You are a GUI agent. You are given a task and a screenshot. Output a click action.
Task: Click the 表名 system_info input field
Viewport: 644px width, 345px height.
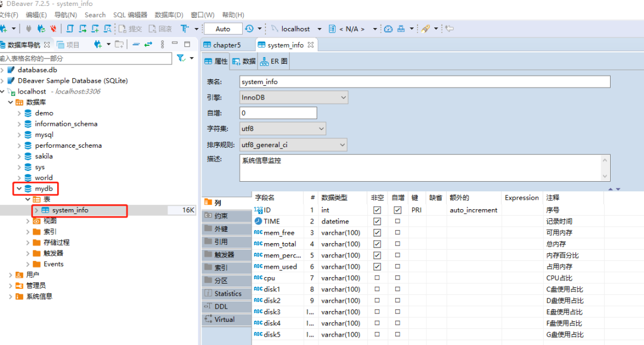click(x=425, y=82)
